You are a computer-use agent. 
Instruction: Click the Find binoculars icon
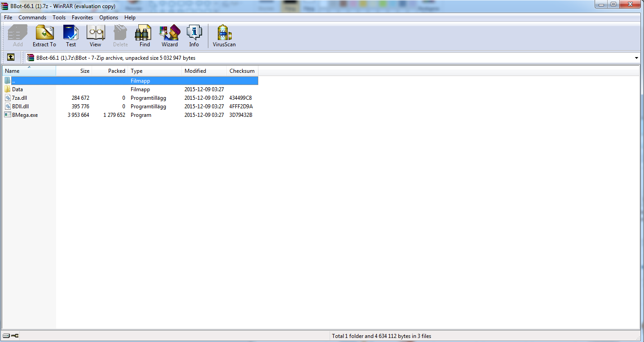(x=145, y=36)
